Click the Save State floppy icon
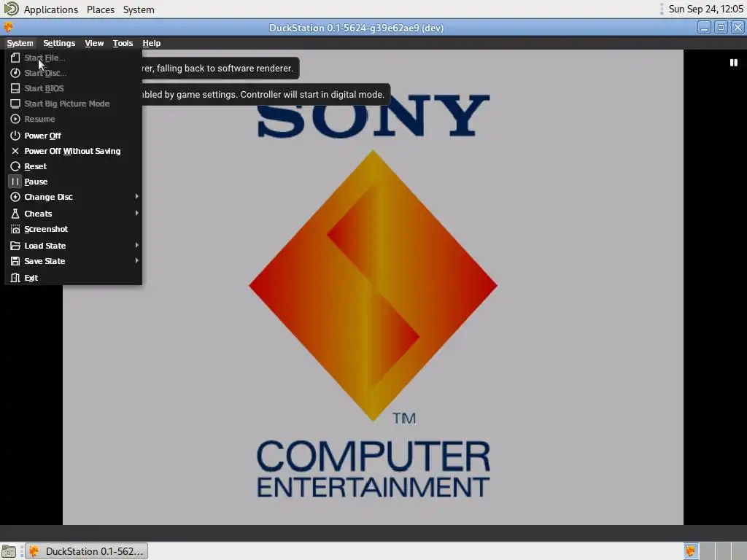747x560 pixels. pyautogui.click(x=15, y=261)
